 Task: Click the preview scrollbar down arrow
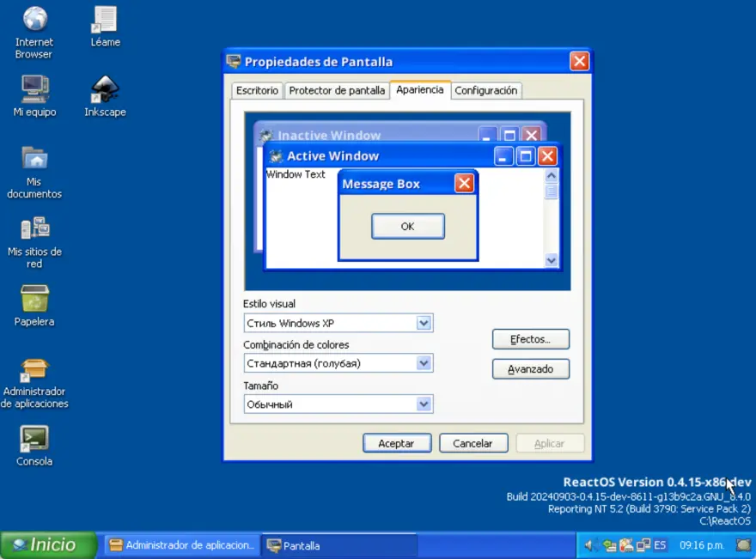551,261
